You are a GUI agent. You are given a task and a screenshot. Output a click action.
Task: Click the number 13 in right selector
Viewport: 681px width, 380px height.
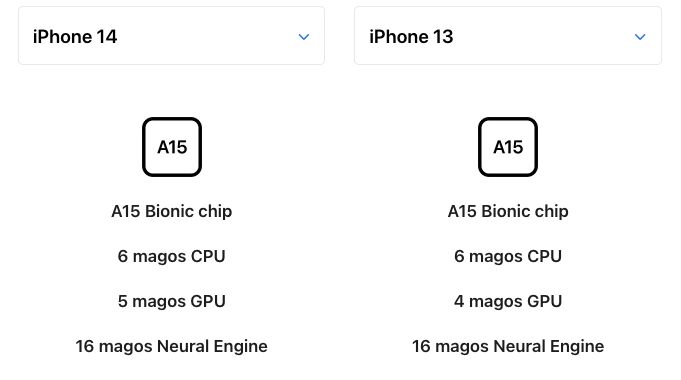pos(443,36)
